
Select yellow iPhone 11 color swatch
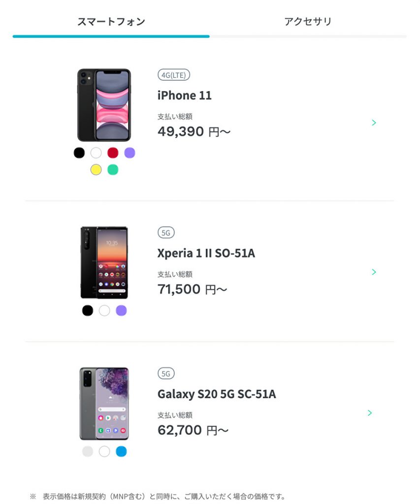point(96,169)
